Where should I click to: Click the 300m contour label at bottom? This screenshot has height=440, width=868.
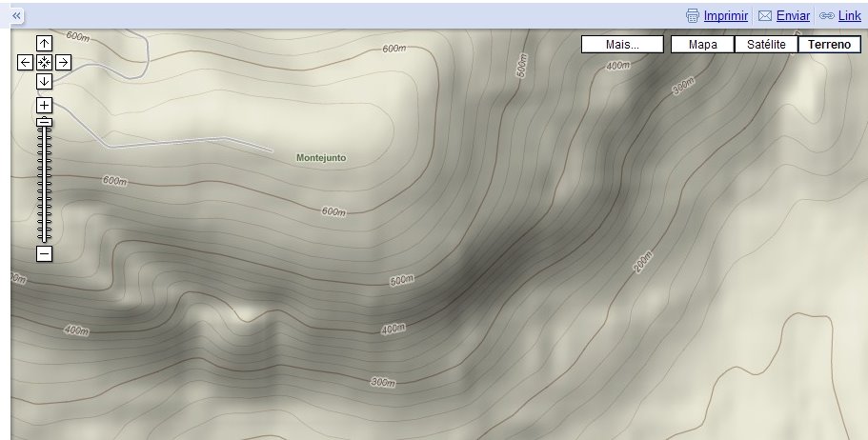383,383
